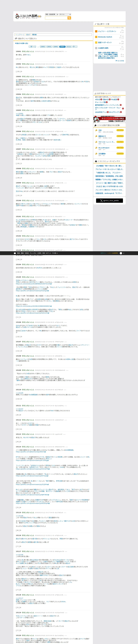Click the chicken mascot banner ad
The width and height of the screenshot is (138, 644).
coord(109,119)
